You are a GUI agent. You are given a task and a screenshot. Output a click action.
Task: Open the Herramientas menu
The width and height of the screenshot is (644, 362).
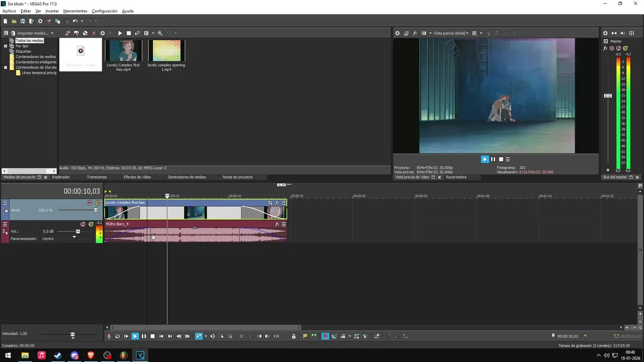coord(75,11)
